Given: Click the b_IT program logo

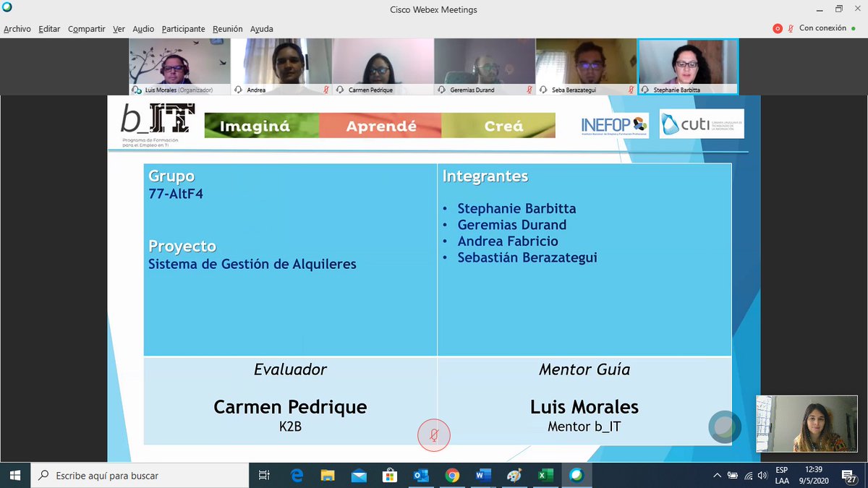Looking at the screenshot, I should tap(157, 125).
